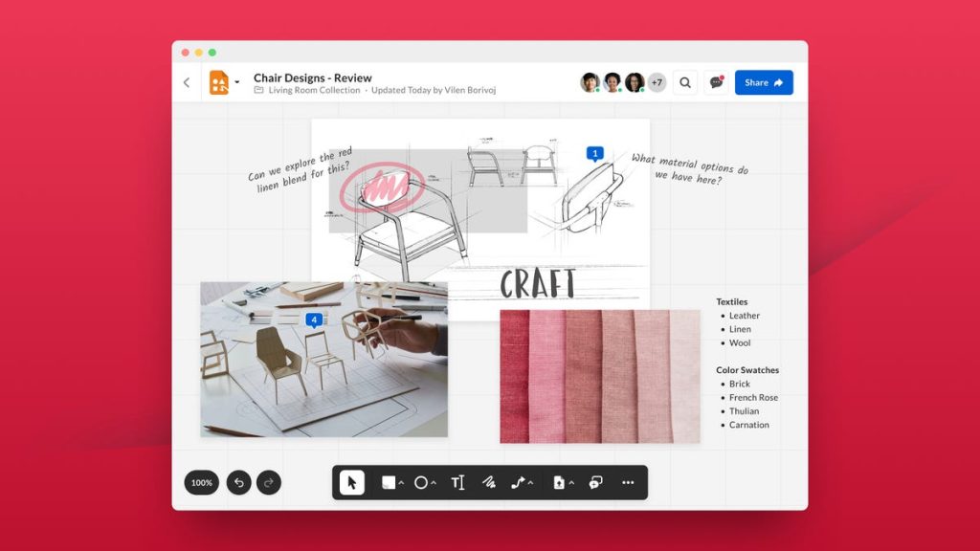Select the connector line tool
The width and height of the screenshot is (980, 551).
pyautogui.click(x=518, y=483)
